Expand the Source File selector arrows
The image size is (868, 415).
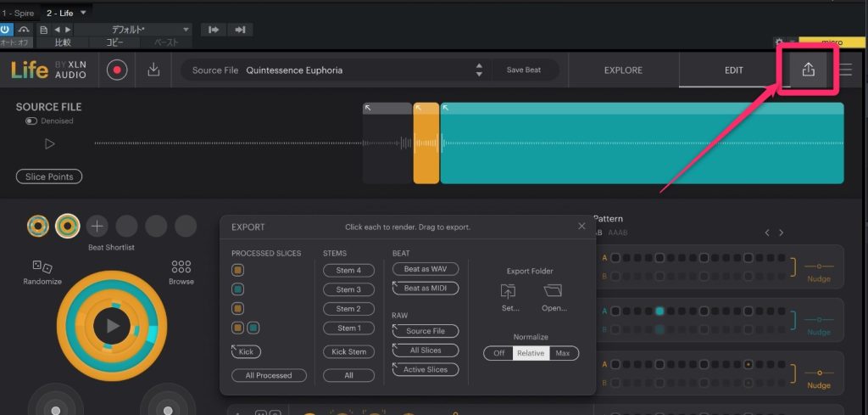pos(479,70)
